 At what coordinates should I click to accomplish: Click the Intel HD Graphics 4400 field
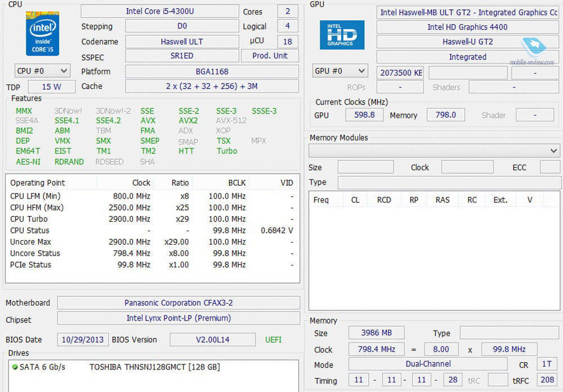tap(468, 27)
